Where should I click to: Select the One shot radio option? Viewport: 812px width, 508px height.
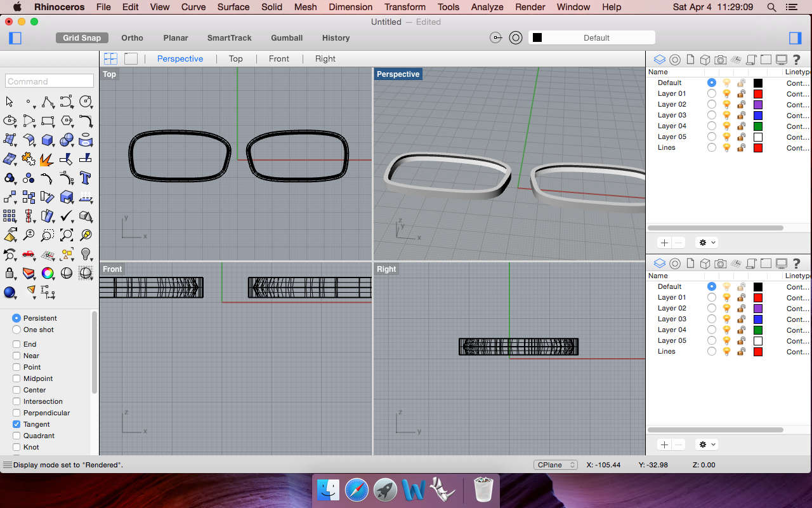click(16, 330)
